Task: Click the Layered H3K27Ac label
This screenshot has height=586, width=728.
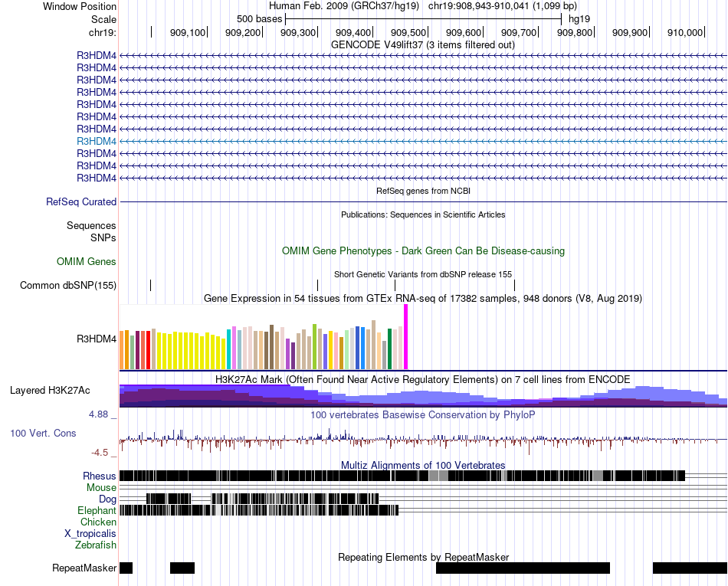Action: coord(50,390)
